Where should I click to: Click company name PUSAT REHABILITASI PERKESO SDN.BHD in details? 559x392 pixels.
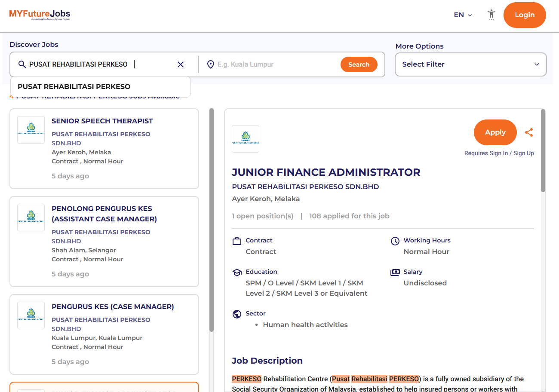pyautogui.click(x=305, y=187)
